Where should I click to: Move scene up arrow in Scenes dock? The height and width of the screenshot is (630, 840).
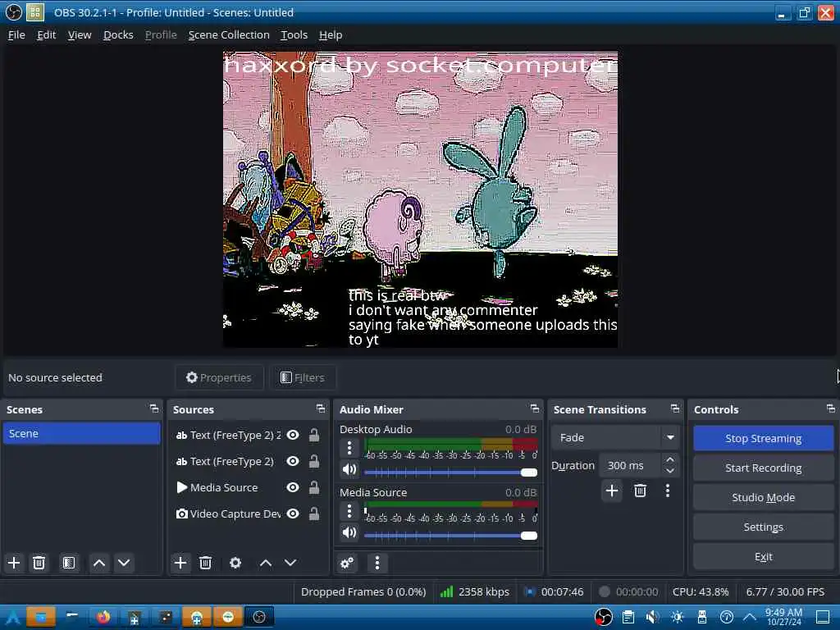(x=99, y=563)
